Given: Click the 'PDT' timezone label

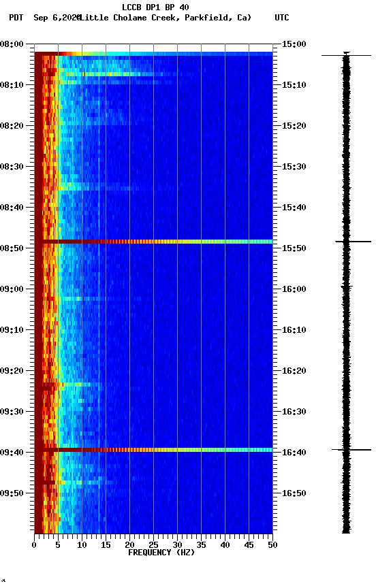Looking at the screenshot, I should [x=16, y=18].
